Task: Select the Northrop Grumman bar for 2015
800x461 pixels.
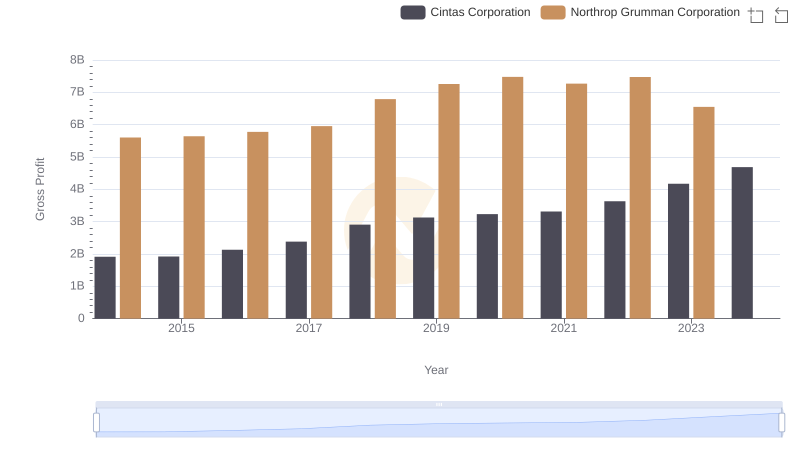Action: tap(194, 227)
